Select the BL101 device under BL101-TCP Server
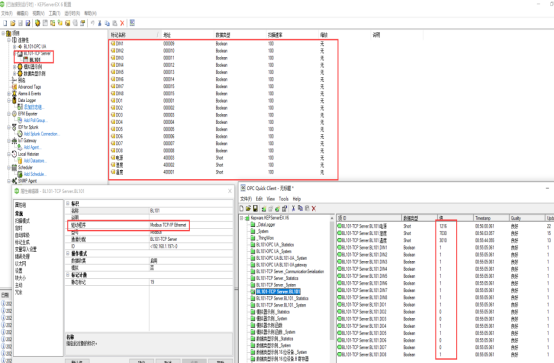 pos(35,59)
